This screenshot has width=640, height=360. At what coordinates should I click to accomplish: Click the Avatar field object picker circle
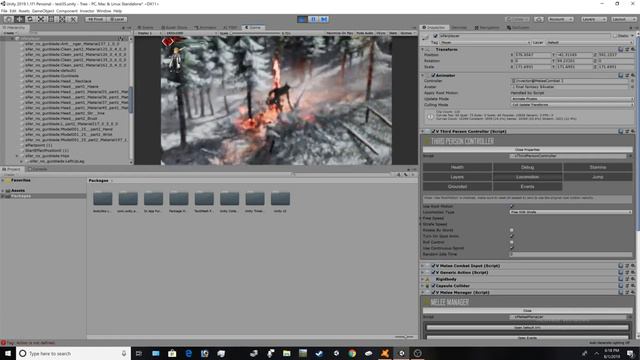coord(632,87)
